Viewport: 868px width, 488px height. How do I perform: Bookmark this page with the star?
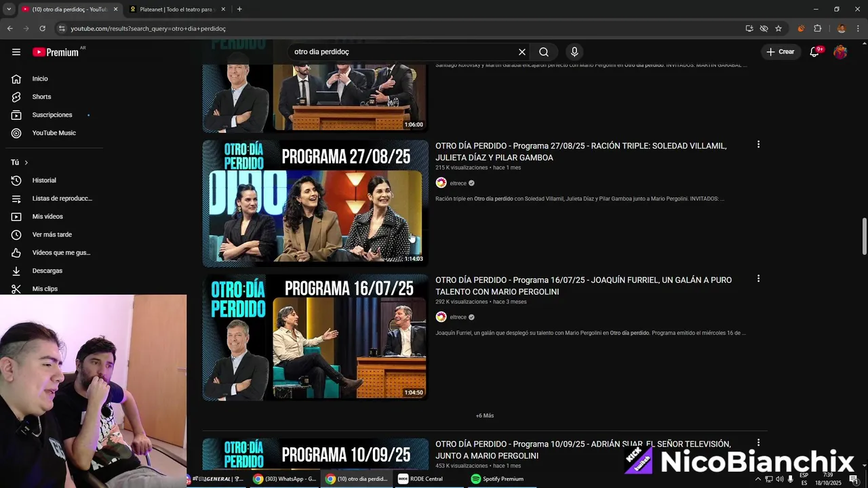(778, 28)
